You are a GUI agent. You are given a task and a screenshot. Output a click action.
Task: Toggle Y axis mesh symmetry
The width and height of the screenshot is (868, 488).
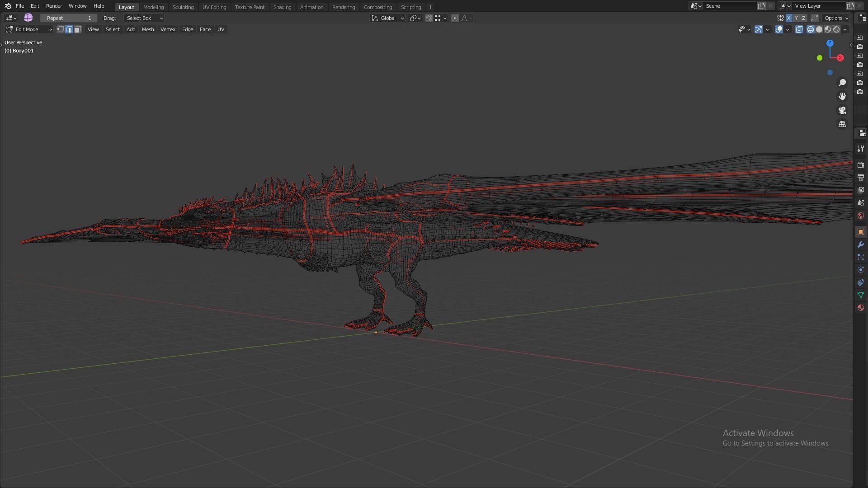point(796,18)
